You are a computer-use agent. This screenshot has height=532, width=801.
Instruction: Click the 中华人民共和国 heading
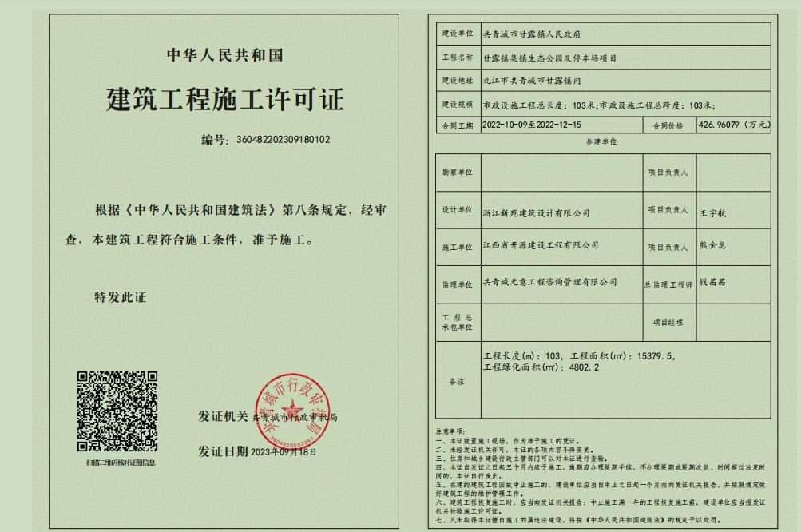coord(224,55)
